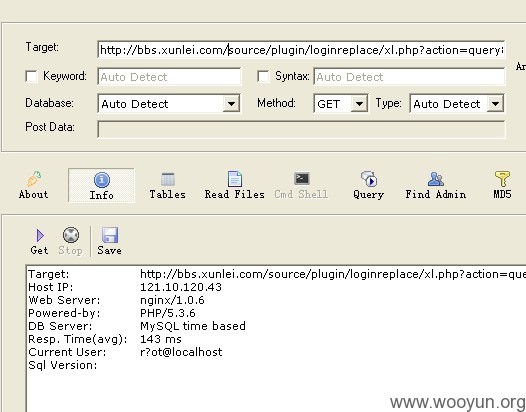Click the Keyword Auto Detect field
The image size is (526, 412).
click(169, 76)
